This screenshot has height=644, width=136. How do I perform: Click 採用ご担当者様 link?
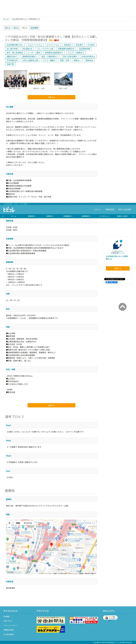click(125, 210)
